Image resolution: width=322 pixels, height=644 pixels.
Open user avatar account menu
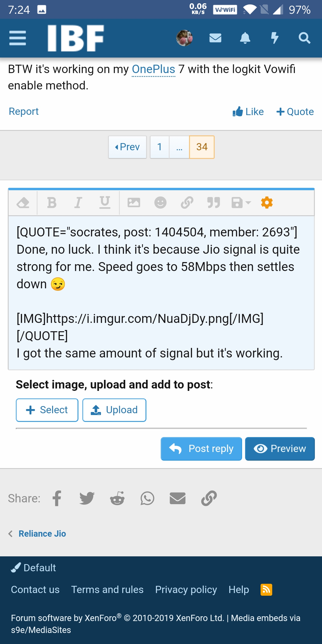click(184, 38)
